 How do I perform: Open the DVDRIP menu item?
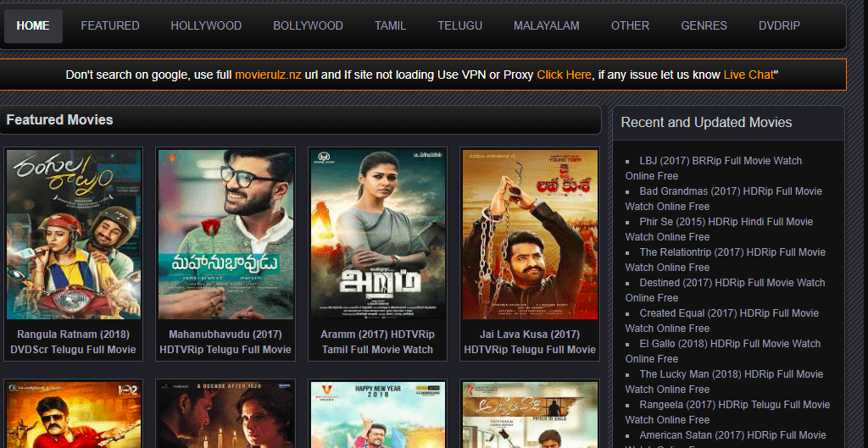[779, 26]
